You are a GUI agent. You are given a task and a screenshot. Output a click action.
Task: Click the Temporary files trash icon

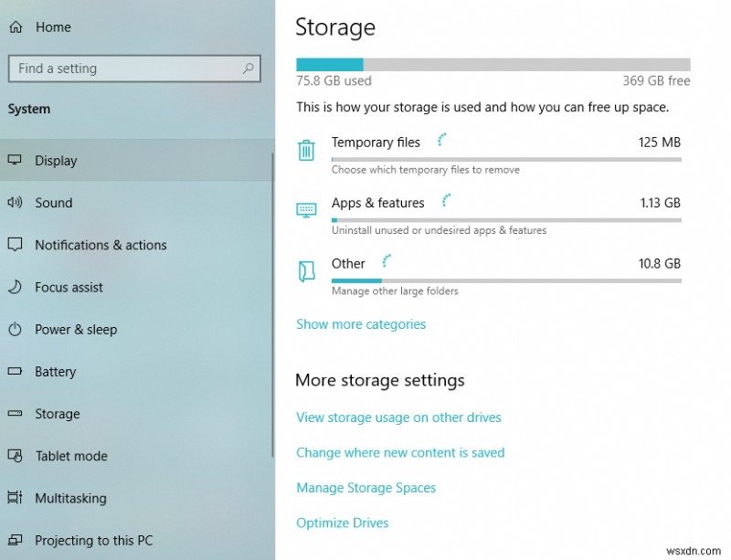306,150
